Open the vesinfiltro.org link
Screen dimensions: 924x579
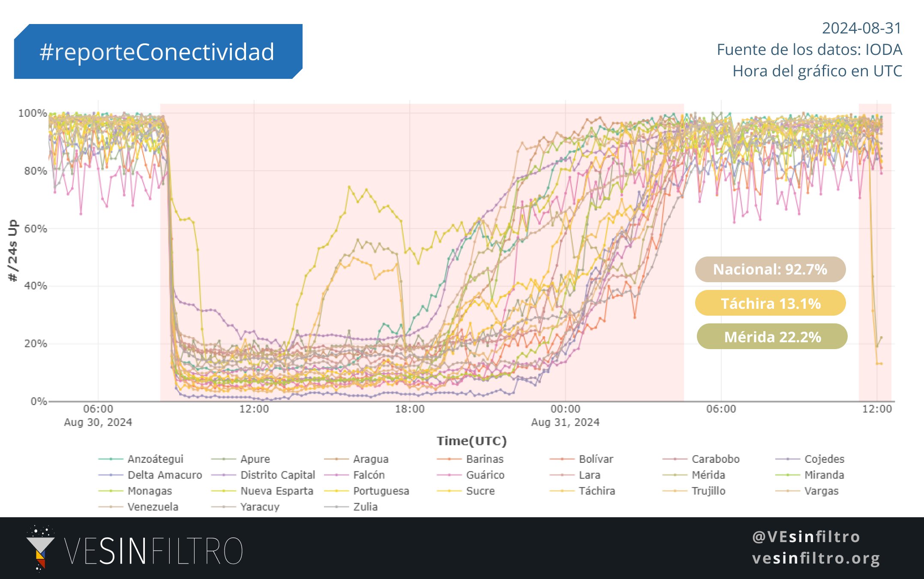(x=816, y=558)
